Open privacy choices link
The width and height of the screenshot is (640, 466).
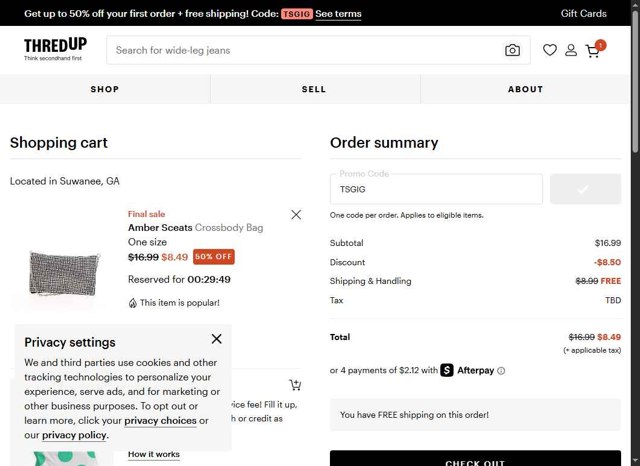pyautogui.click(x=160, y=421)
